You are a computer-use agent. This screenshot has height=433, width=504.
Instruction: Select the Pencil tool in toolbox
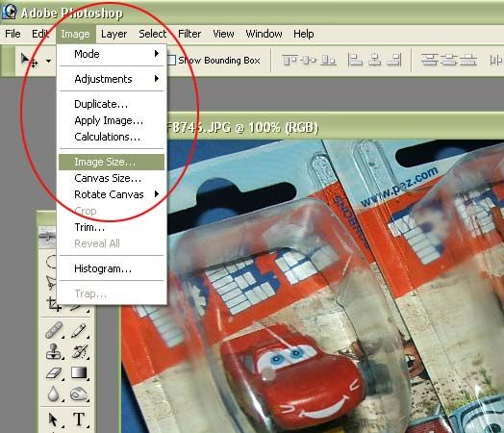(x=78, y=330)
